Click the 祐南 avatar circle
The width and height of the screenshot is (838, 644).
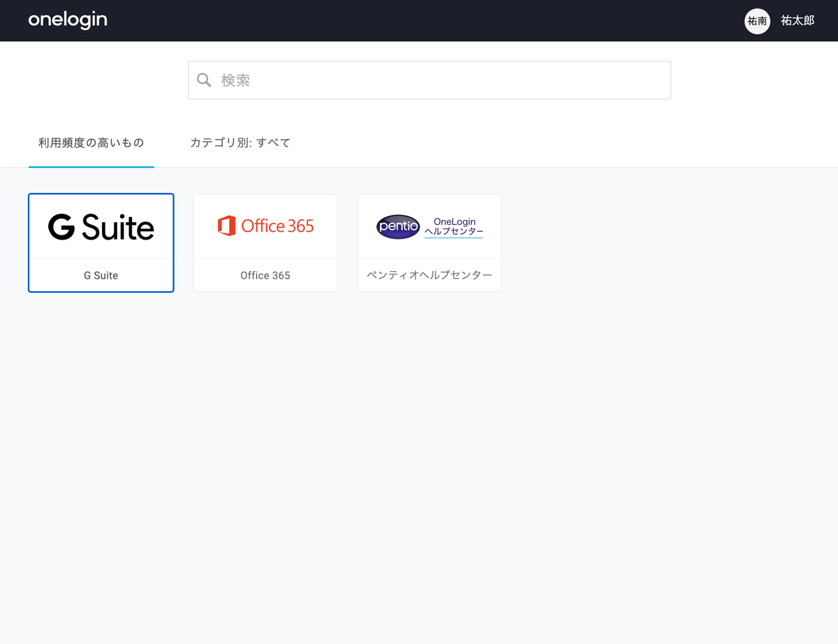[757, 21]
